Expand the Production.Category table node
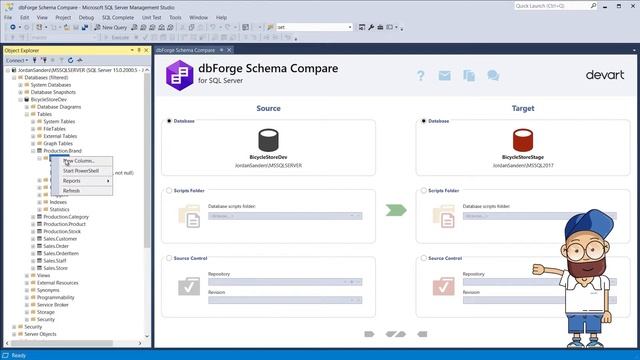 [x=33, y=217]
